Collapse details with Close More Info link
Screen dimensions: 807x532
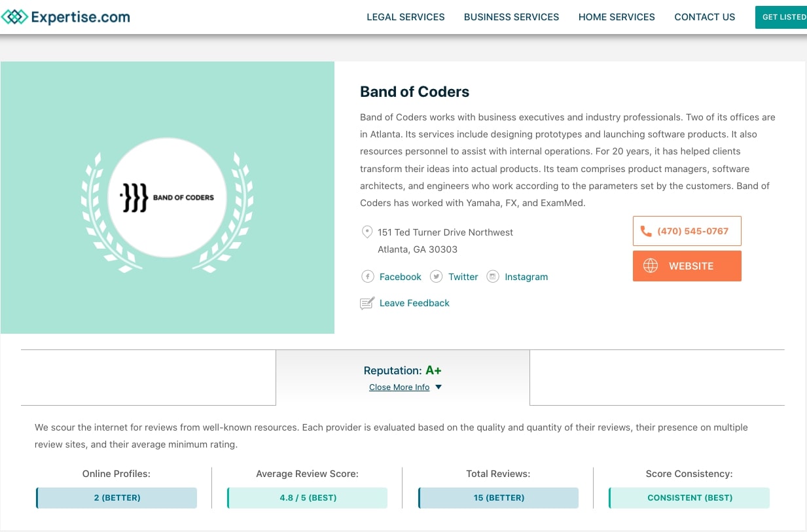[399, 387]
